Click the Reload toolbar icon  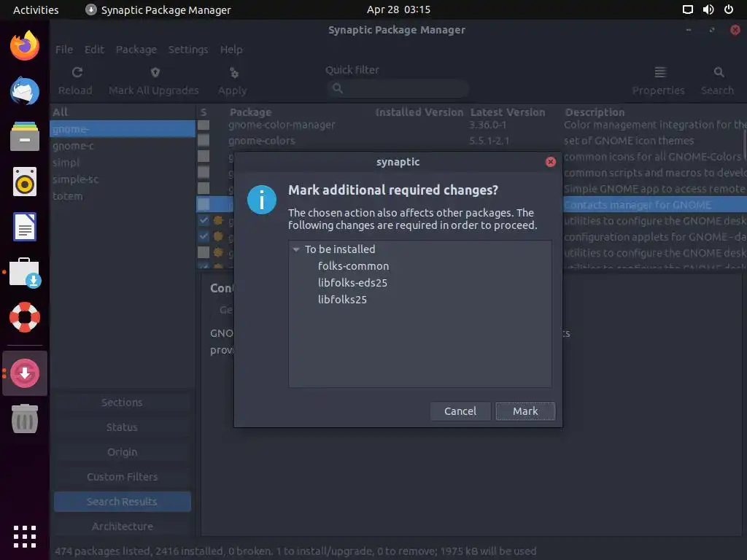pyautogui.click(x=77, y=72)
